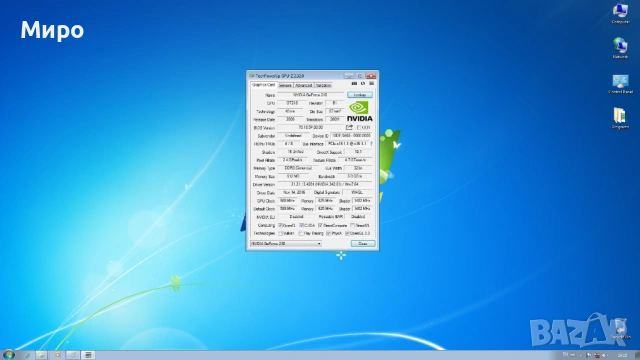
Task: Click the Lookup button
Action: pyautogui.click(x=360, y=95)
